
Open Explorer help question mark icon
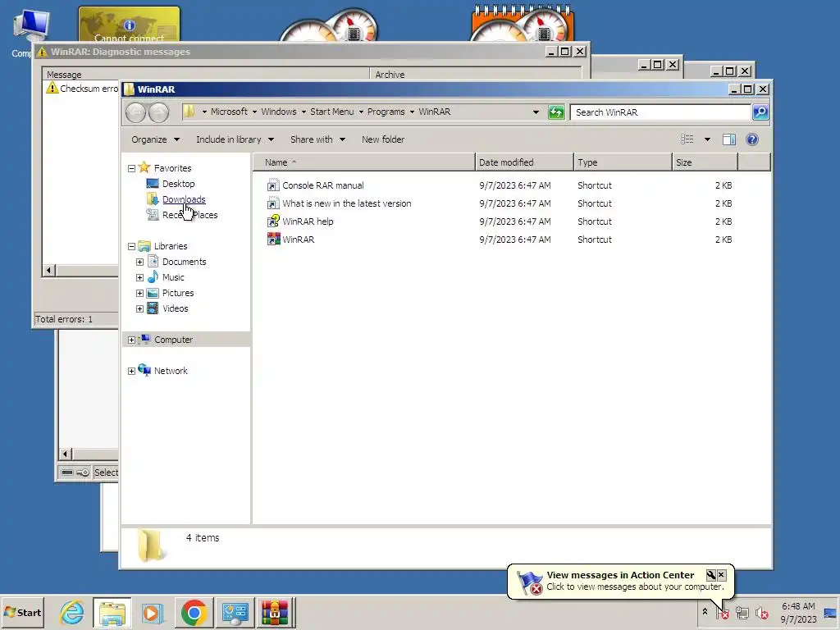click(x=752, y=139)
